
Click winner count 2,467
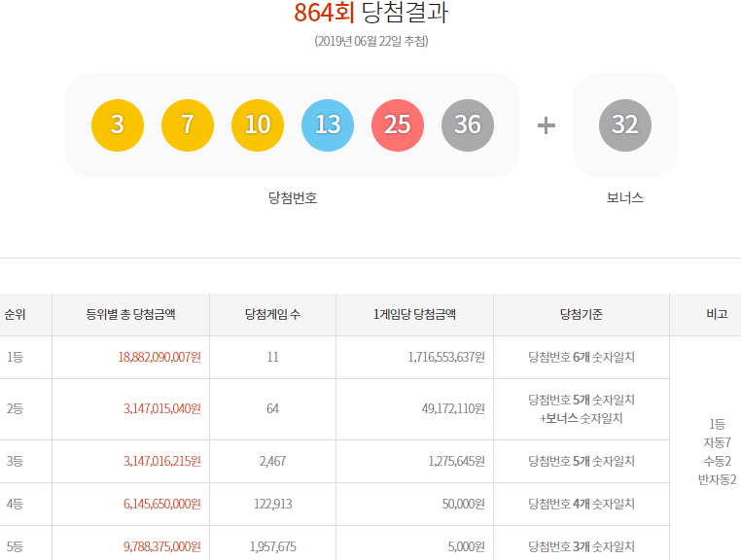[x=272, y=461]
